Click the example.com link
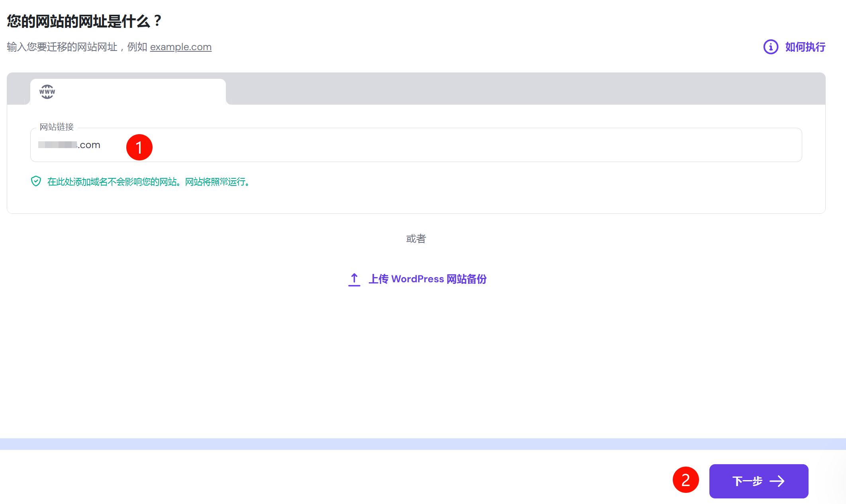The height and width of the screenshot is (504, 846). (x=181, y=47)
